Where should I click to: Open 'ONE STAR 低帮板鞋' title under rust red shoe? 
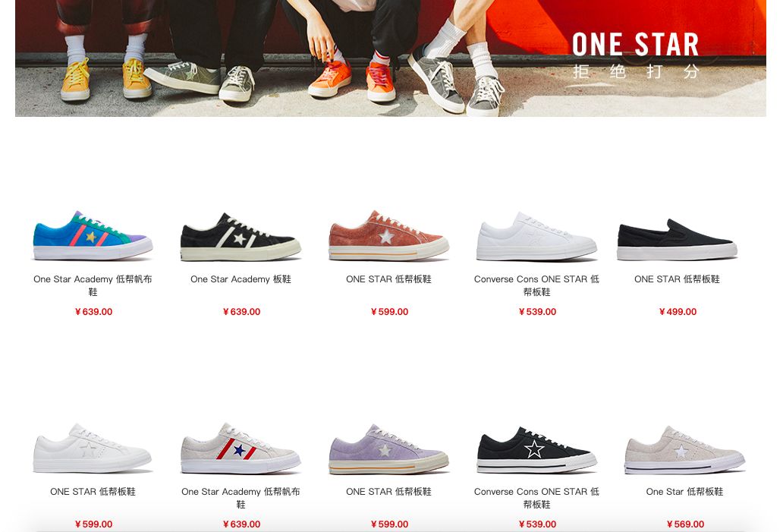[x=388, y=279]
